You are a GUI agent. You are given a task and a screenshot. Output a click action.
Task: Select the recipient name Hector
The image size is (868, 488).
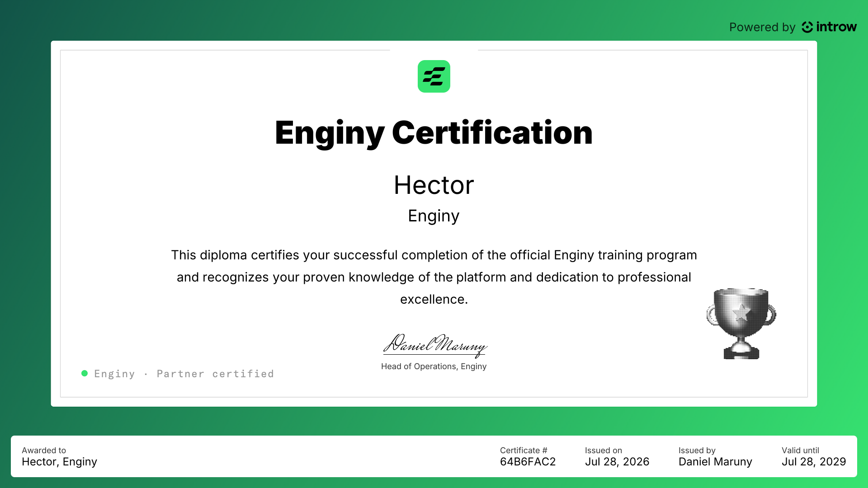click(434, 185)
